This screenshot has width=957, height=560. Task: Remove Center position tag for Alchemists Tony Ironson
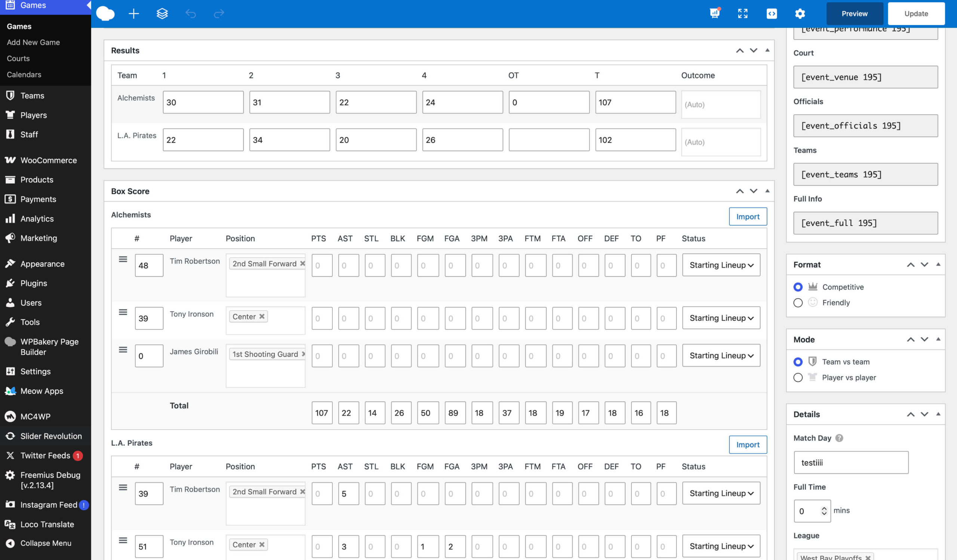(262, 316)
